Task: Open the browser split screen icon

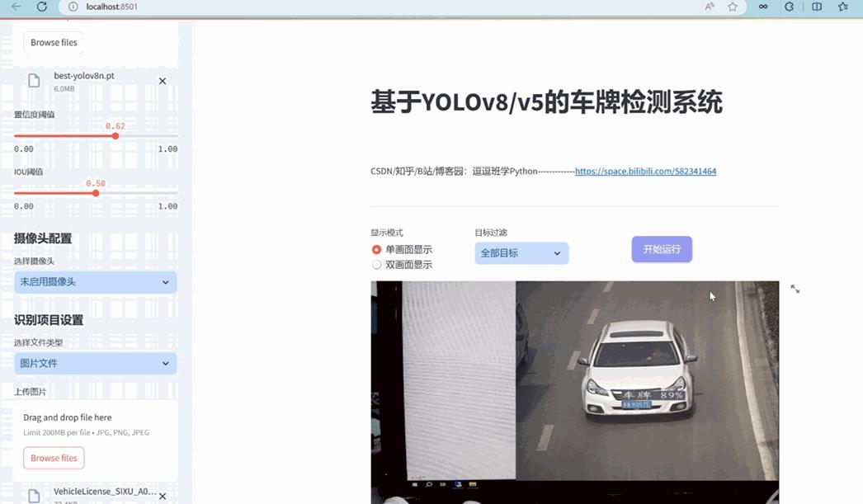Action: pyautogui.click(x=816, y=7)
